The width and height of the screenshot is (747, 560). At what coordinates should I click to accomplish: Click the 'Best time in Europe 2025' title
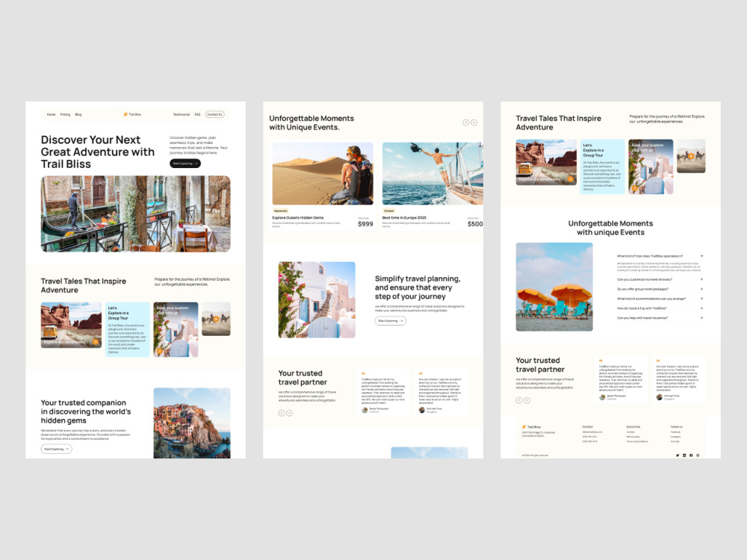[404, 217]
